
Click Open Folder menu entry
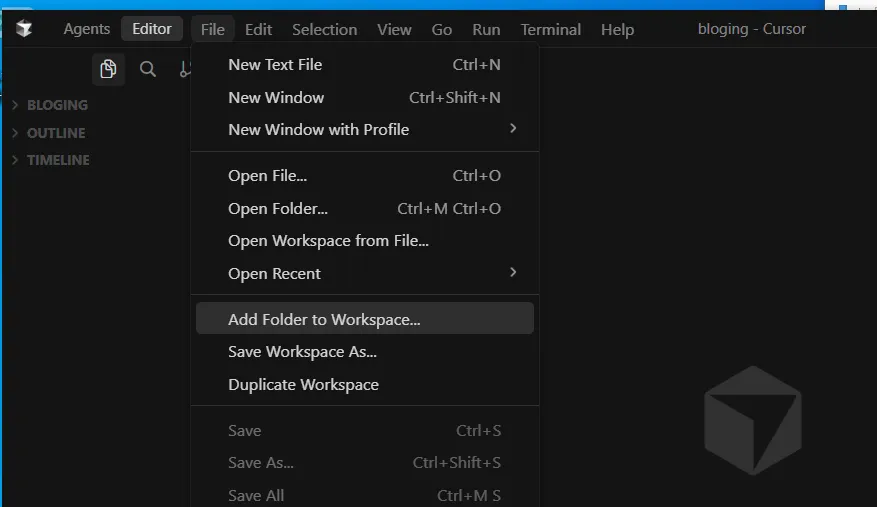278,209
